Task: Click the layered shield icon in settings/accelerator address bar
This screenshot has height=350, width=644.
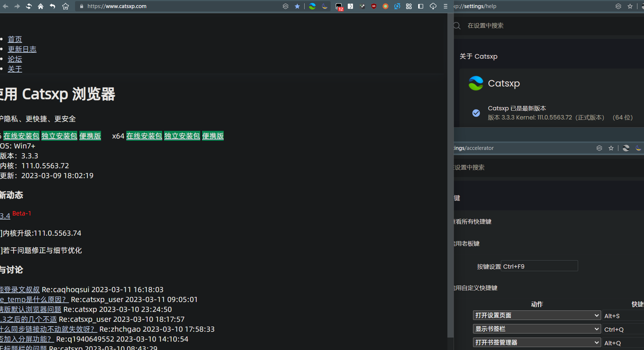Action: point(599,148)
